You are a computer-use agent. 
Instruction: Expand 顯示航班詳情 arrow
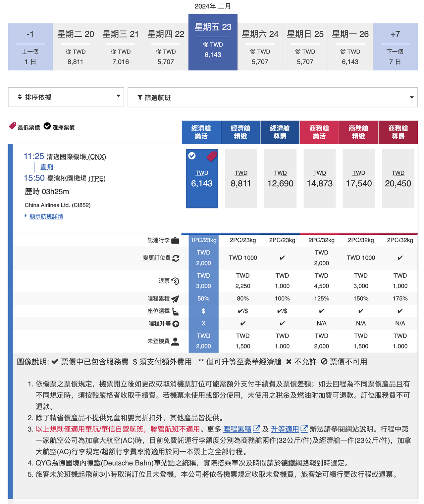(26, 216)
